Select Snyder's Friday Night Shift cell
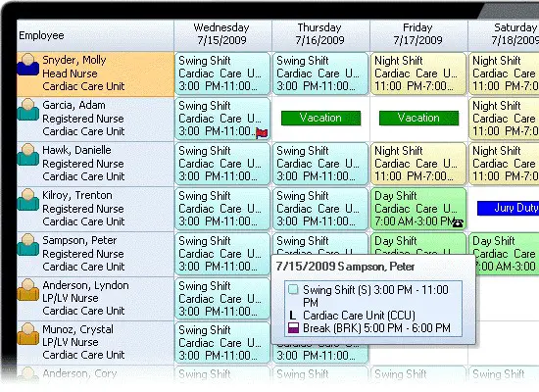 [x=418, y=73]
